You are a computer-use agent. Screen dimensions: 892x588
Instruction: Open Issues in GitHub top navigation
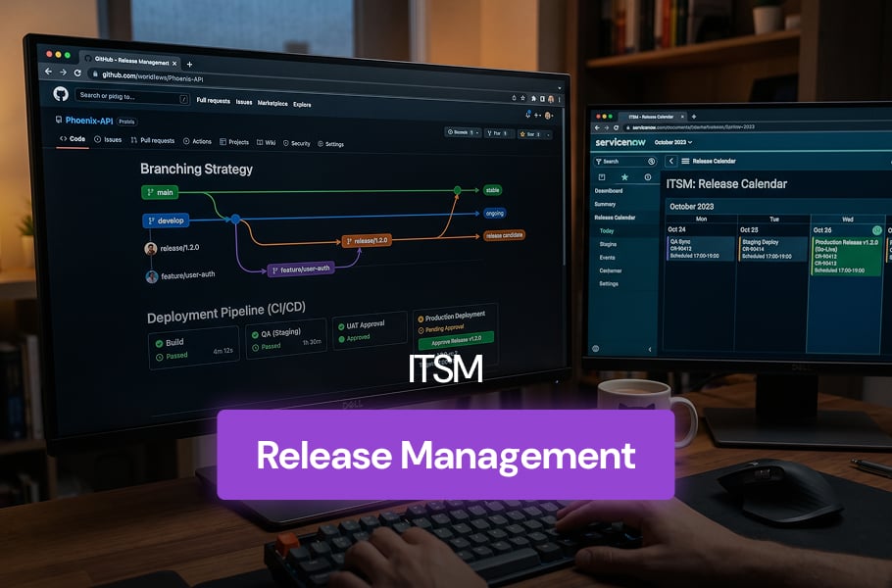pos(244,102)
